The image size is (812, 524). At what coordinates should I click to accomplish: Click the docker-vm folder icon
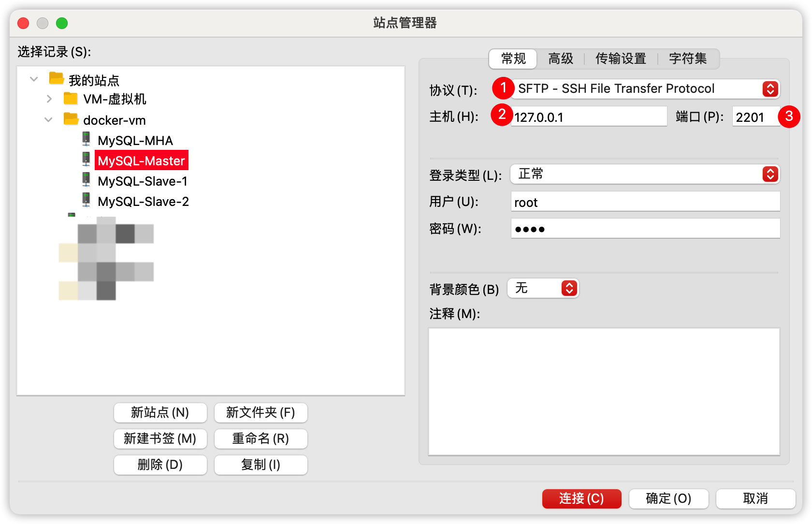(71, 119)
